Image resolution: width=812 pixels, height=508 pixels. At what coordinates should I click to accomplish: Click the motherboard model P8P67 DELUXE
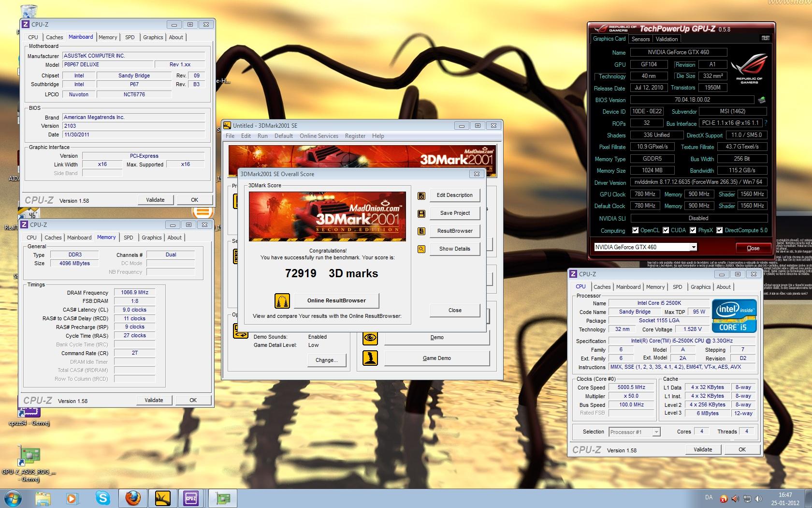pyautogui.click(x=108, y=65)
